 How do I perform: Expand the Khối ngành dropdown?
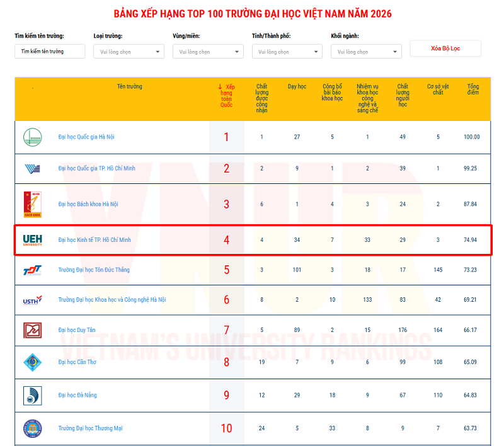(x=366, y=52)
